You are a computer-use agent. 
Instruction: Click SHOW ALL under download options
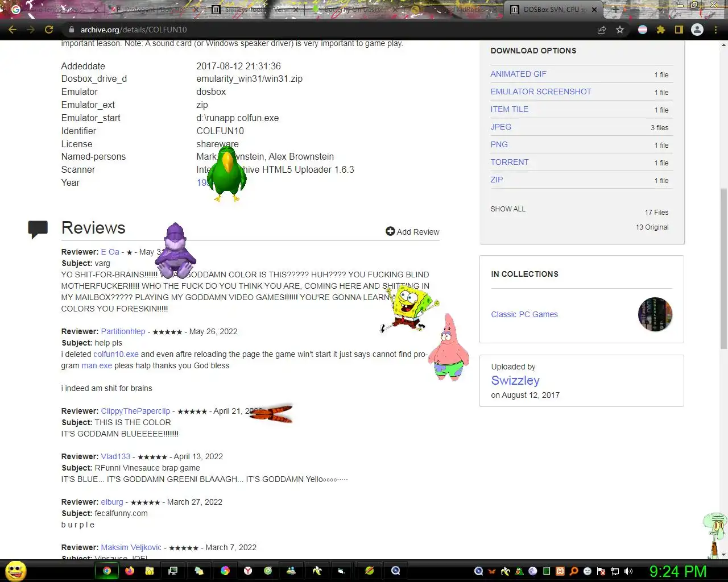point(508,209)
